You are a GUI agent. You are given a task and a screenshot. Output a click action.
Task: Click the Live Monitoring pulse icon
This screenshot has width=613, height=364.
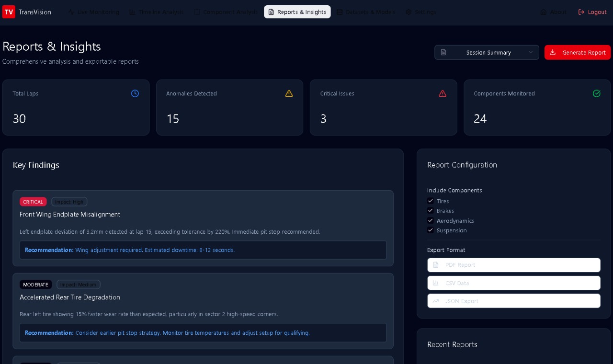tap(71, 12)
